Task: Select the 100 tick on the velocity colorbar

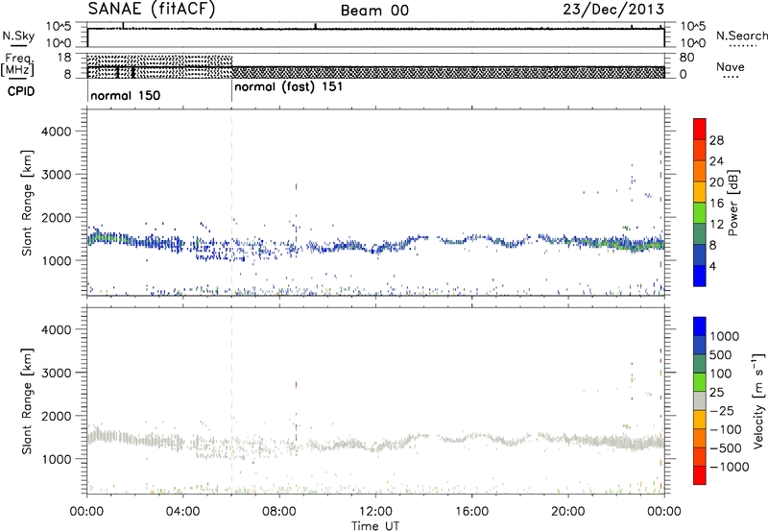Action: 723,374
